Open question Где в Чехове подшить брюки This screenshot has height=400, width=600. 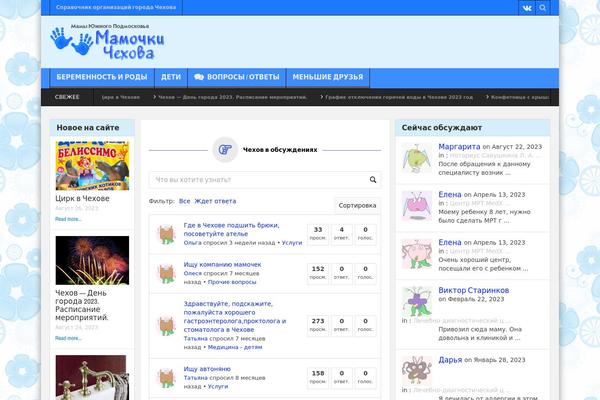pos(231,229)
